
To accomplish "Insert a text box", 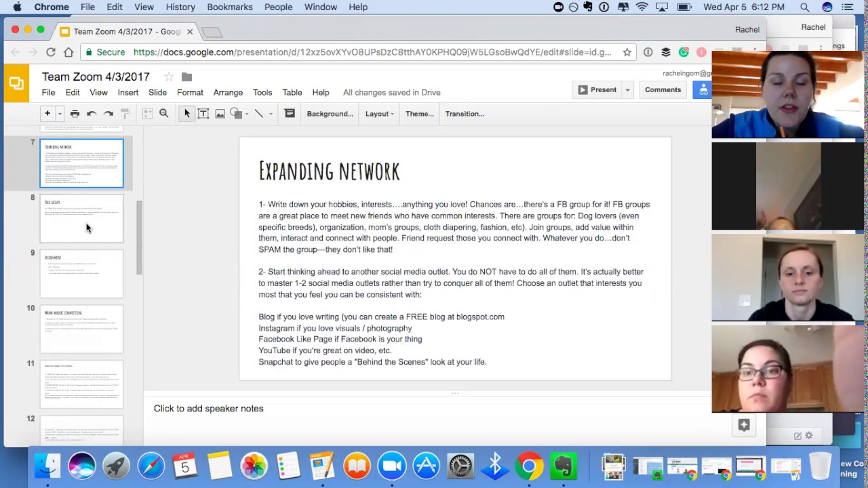I will (x=203, y=114).
